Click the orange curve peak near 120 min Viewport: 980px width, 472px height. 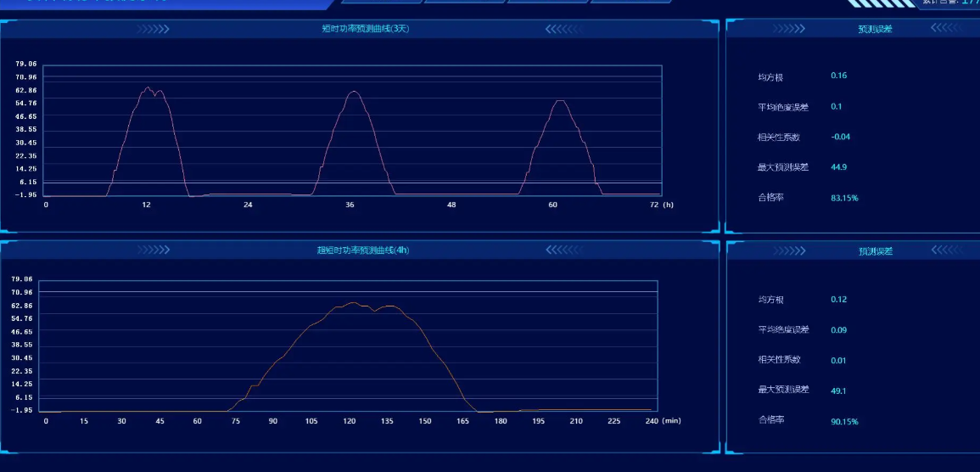click(x=353, y=302)
